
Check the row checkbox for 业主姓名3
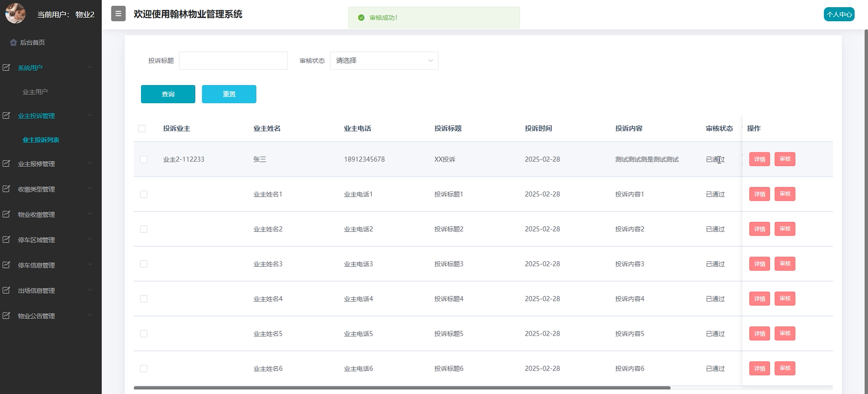144,264
